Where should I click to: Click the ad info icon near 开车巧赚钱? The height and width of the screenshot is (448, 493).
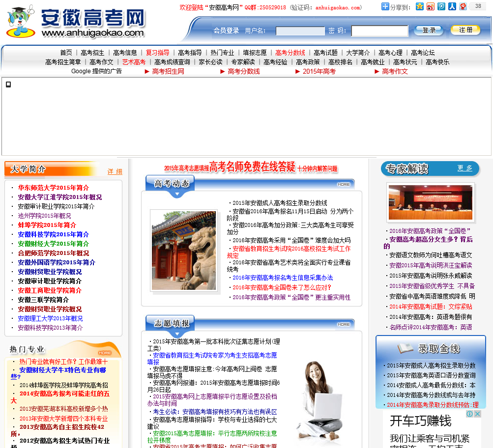[469, 414]
